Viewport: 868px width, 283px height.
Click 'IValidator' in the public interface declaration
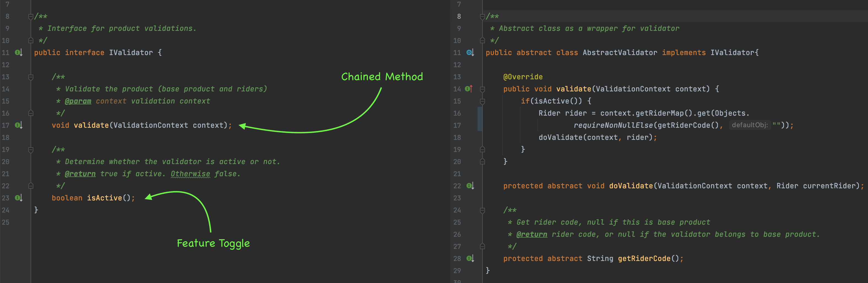pos(131,53)
